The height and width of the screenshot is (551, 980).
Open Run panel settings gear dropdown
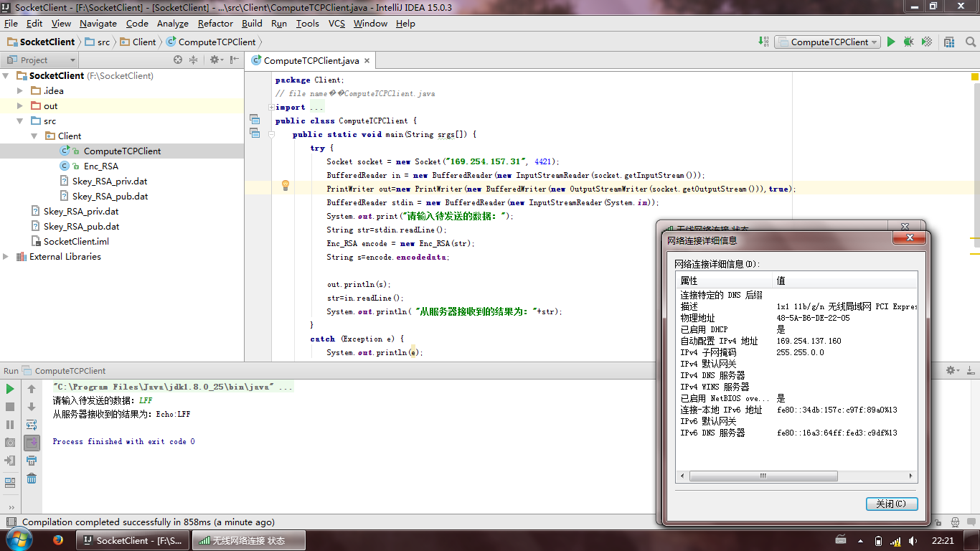[x=953, y=371]
